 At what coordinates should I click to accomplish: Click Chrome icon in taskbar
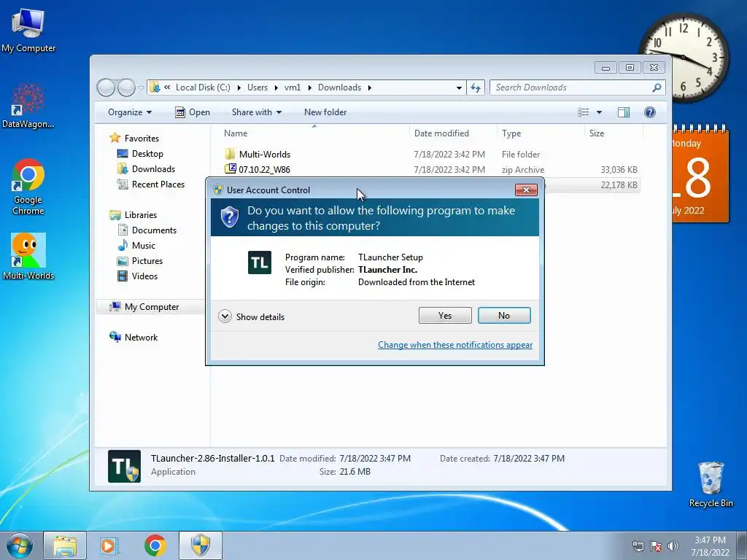point(155,545)
